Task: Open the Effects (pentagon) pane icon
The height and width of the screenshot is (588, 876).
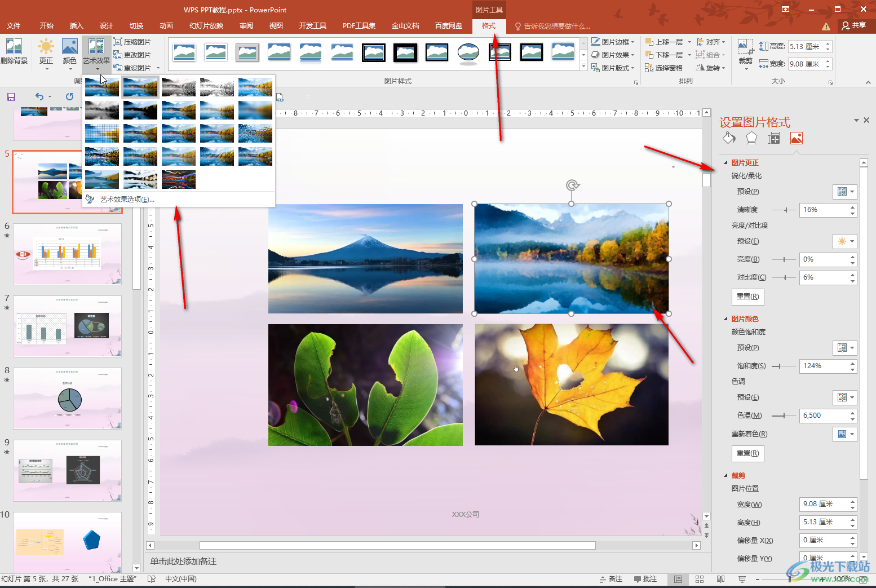Action: [x=751, y=138]
